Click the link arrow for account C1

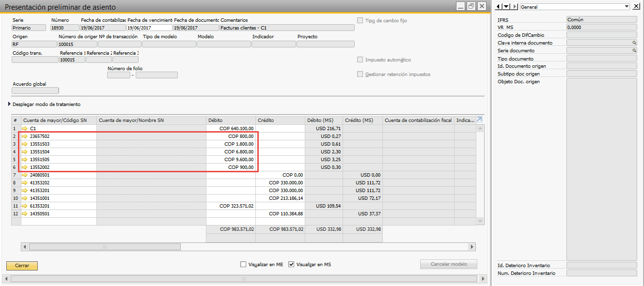(x=25, y=129)
